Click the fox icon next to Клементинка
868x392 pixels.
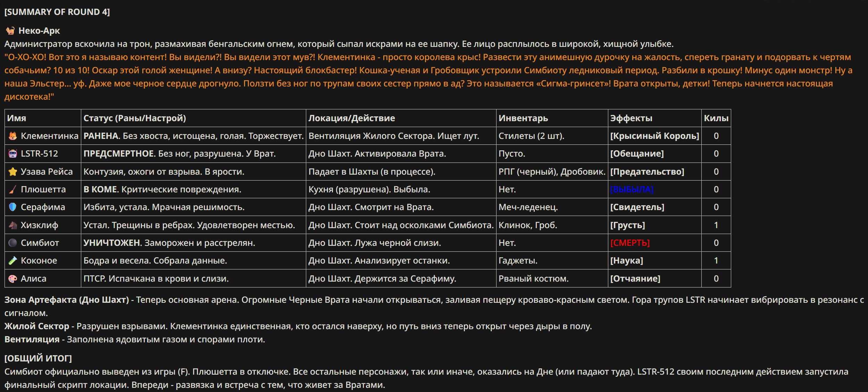click(x=13, y=136)
